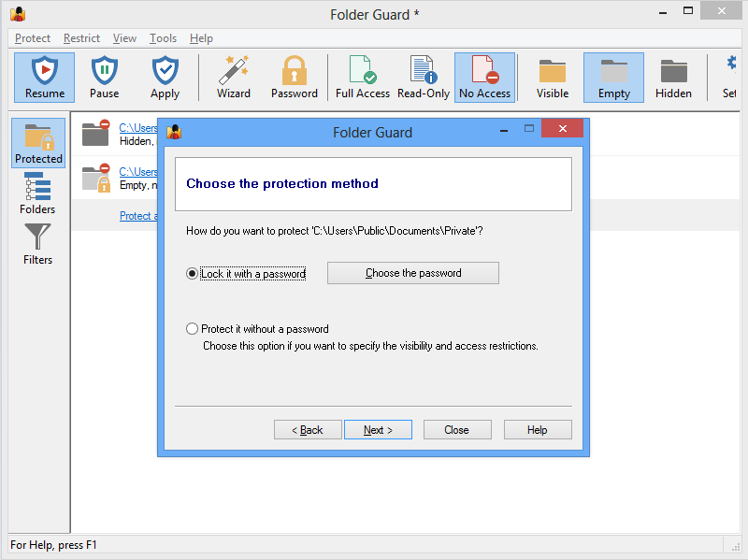Apply the Hidden folder attribute
Screen dimensions: 748x560
[674, 77]
